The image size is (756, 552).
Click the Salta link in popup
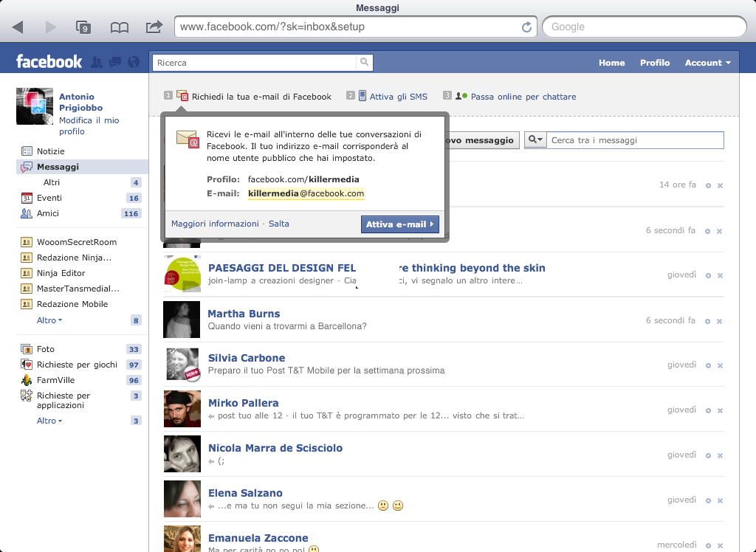pos(278,224)
